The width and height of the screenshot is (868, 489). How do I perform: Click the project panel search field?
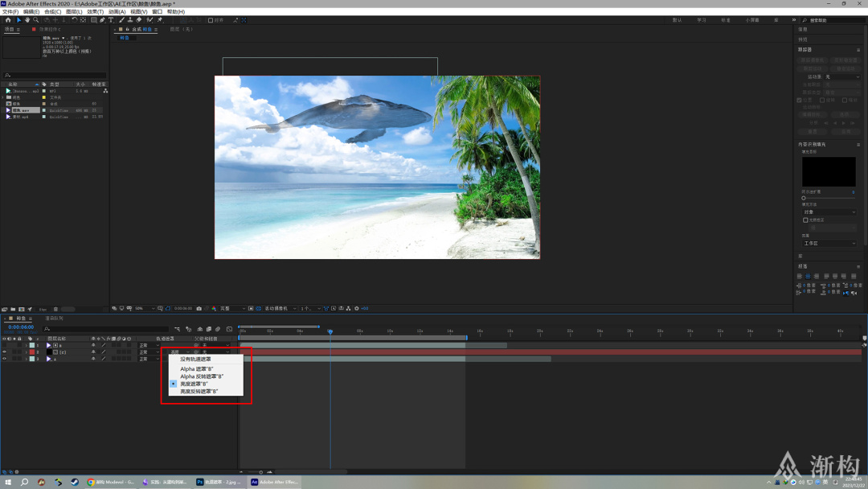(x=55, y=75)
